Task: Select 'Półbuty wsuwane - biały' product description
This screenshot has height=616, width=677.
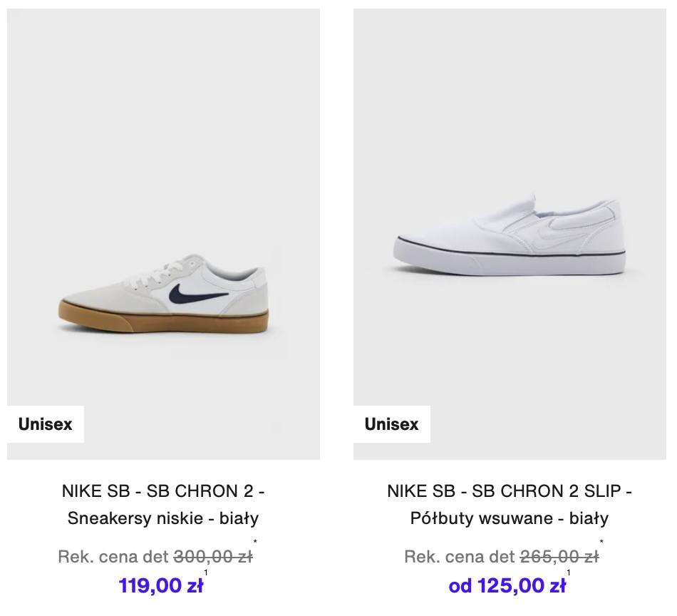Action: tap(510, 518)
